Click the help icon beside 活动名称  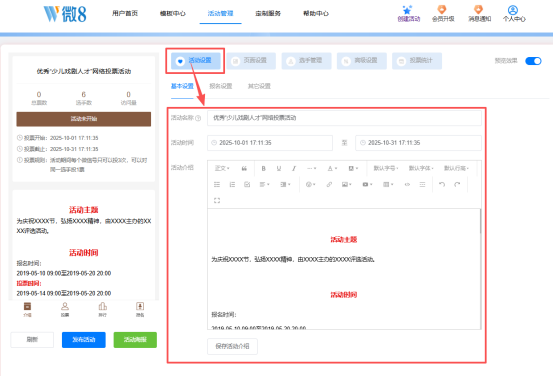[x=198, y=118]
